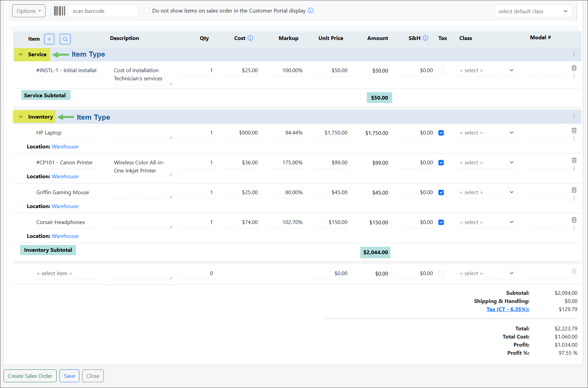588x388 pixels.
Task: Click the select item field in new row
Action: 67,273
